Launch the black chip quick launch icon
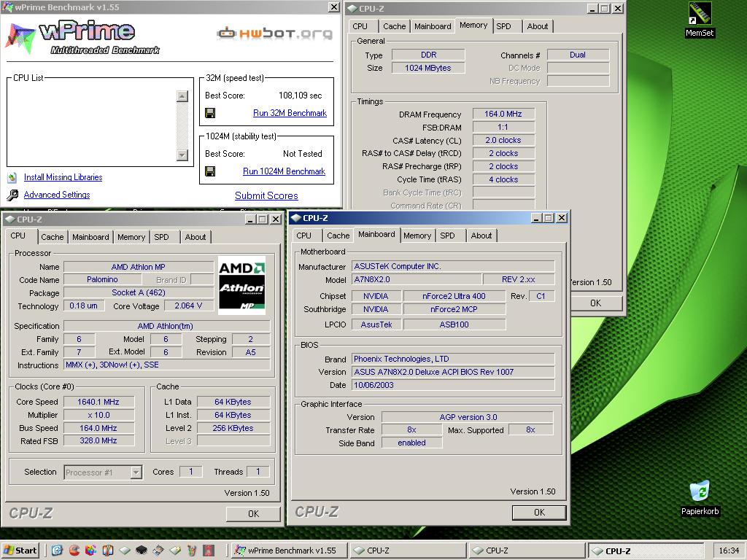747x560 pixels. coord(142,551)
